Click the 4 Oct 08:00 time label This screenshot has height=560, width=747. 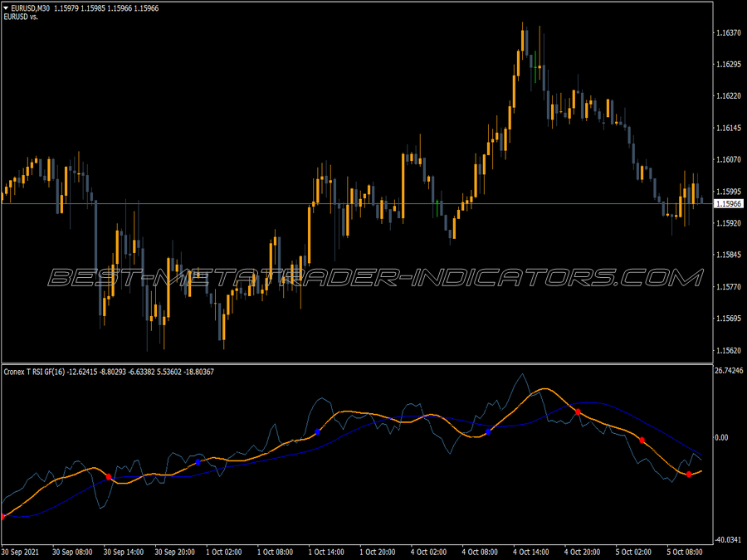click(480, 552)
